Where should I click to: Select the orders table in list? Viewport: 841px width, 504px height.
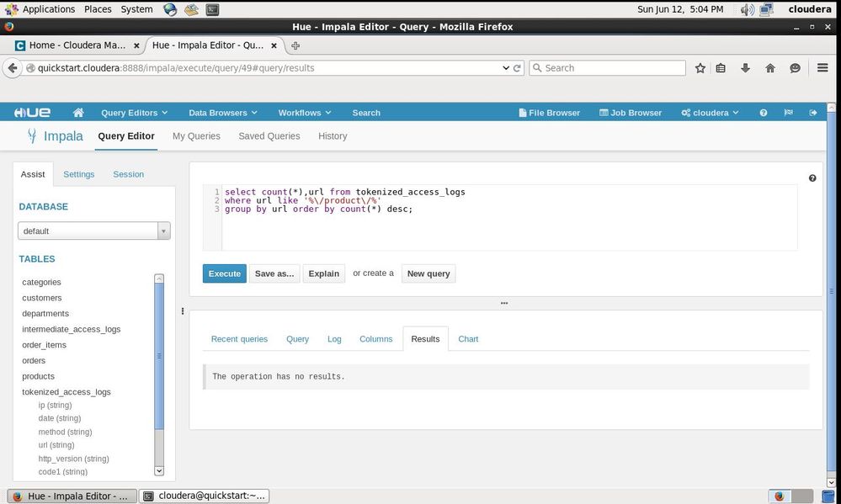[x=34, y=361]
